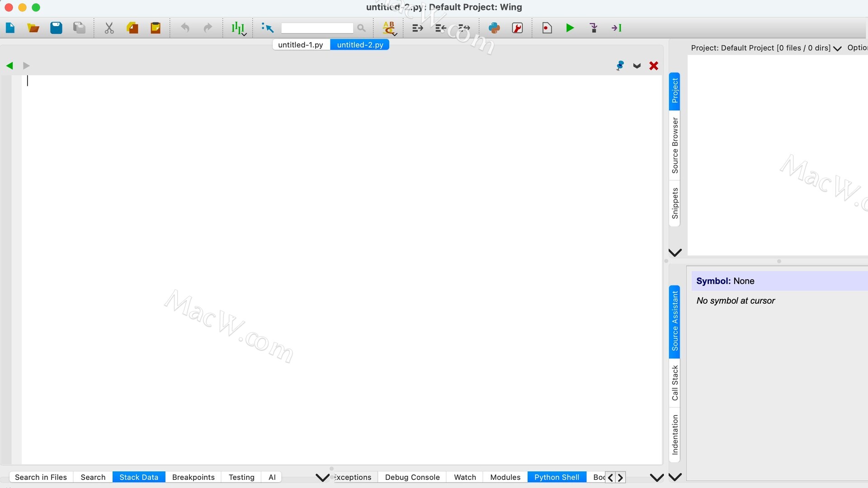Click the cut scissors icon
Screen dimensions: 868x488
(109, 28)
